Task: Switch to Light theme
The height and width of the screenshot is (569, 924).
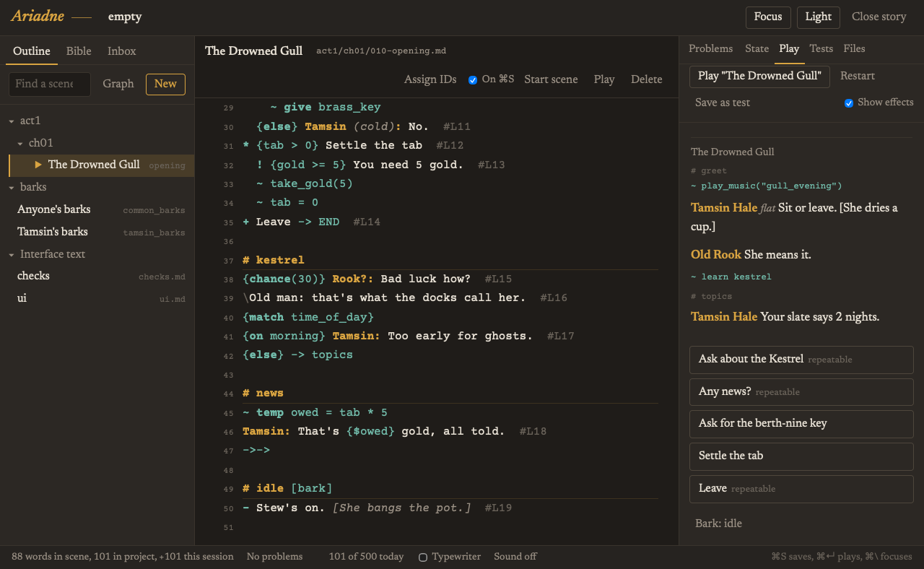Action: pyautogui.click(x=819, y=17)
